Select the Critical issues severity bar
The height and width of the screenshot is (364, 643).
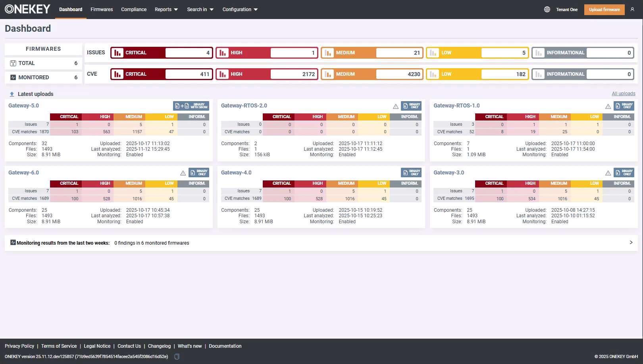pyautogui.click(x=162, y=53)
